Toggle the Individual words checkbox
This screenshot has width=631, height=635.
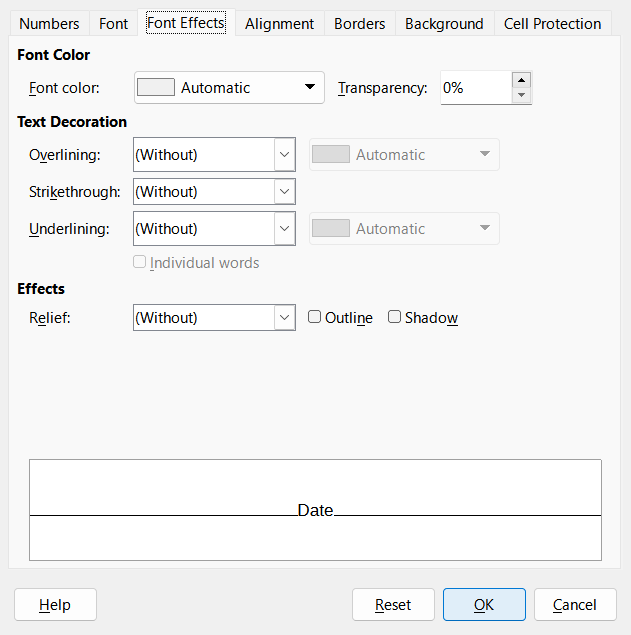point(139,262)
